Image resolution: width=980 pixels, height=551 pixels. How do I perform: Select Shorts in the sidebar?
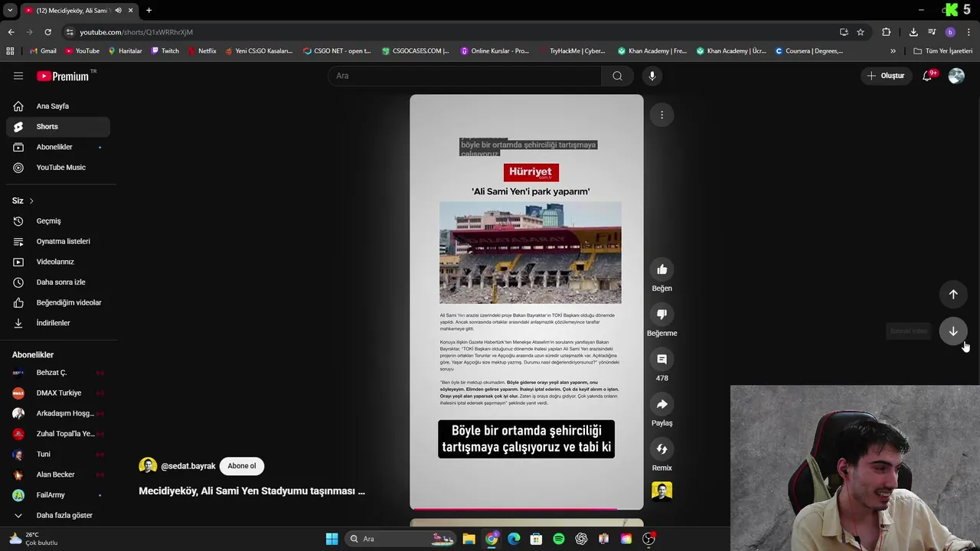pos(58,126)
